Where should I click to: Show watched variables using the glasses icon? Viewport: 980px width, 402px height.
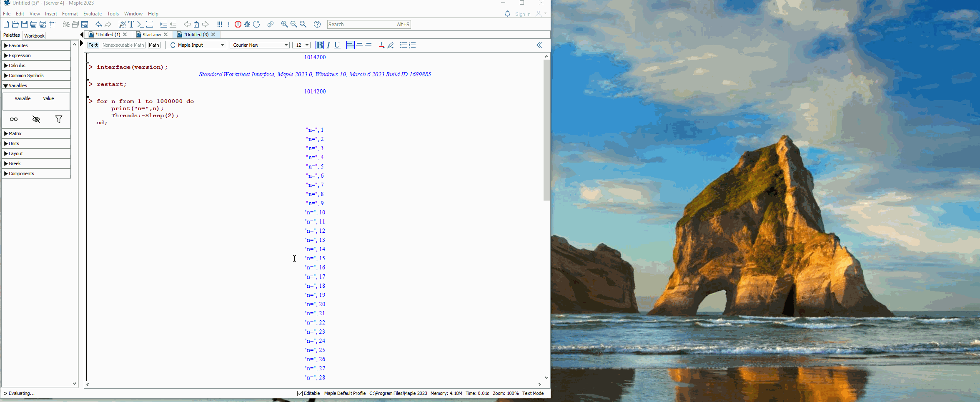pyautogui.click(x=14, y=119)
